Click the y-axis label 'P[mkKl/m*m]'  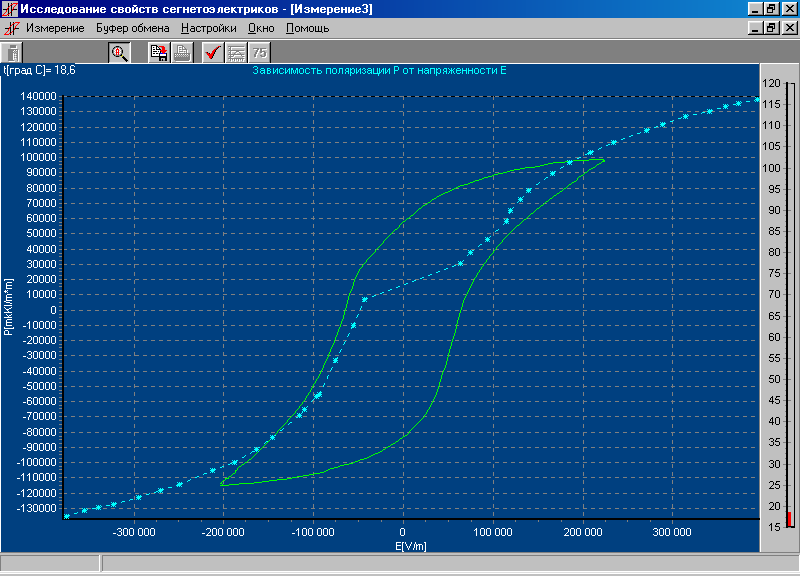[8, 307]
